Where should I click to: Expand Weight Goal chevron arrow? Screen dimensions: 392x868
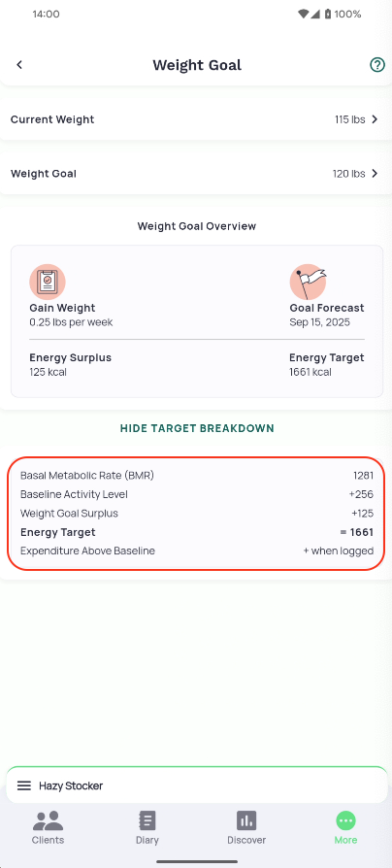click(375, 174)
